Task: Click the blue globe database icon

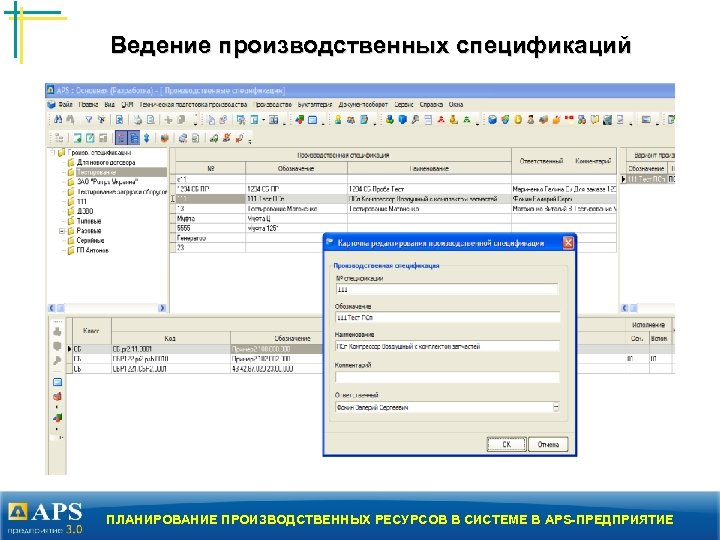Action: tap(492, 120)
